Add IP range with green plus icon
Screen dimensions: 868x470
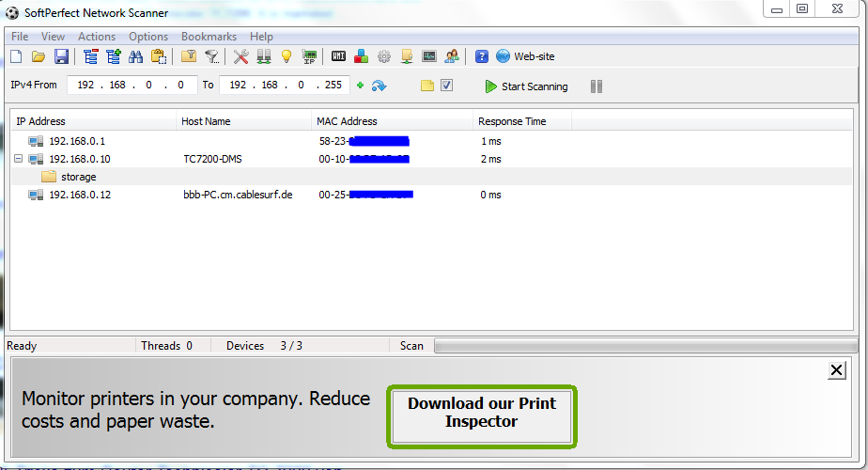point(361,86)
